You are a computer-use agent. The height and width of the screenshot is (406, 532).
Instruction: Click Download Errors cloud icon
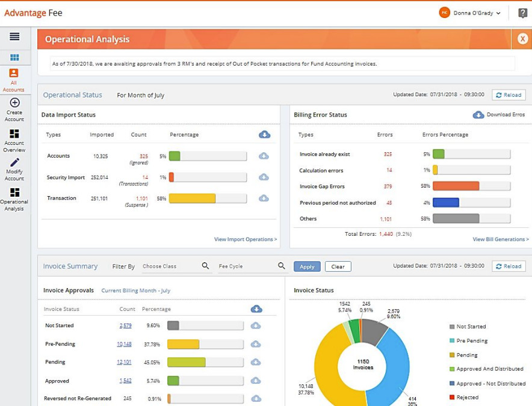[478, 115]
